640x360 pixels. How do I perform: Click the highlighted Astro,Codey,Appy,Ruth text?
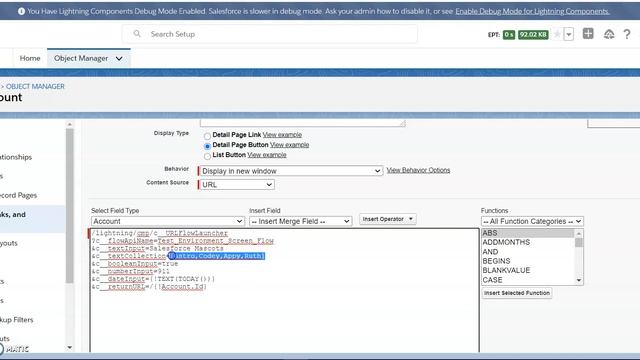coord(217,256)
